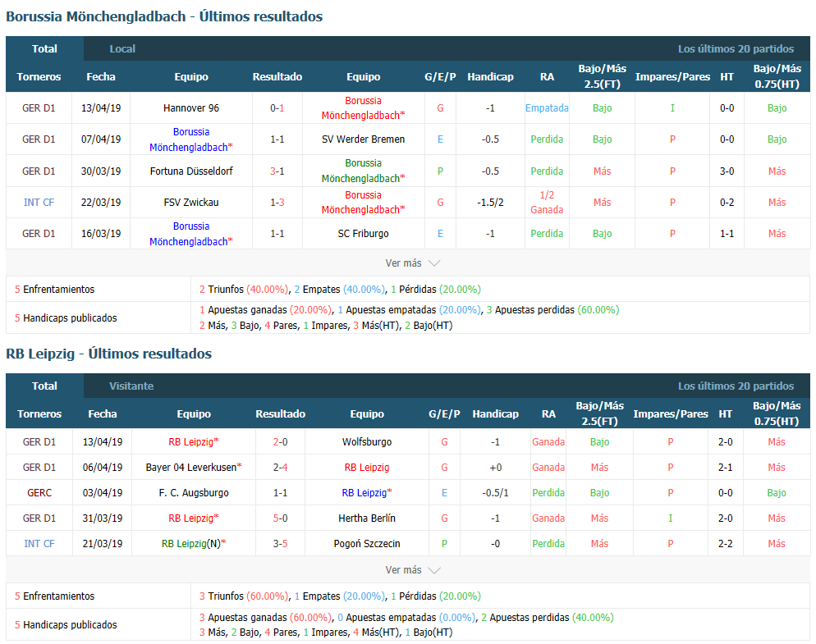Image resolution: width=816 pixels, height=644 pixels.
Task: Click HT score 3-0 in Düsseldorf row
Action: pyautogui.click(x=727, y=171)
